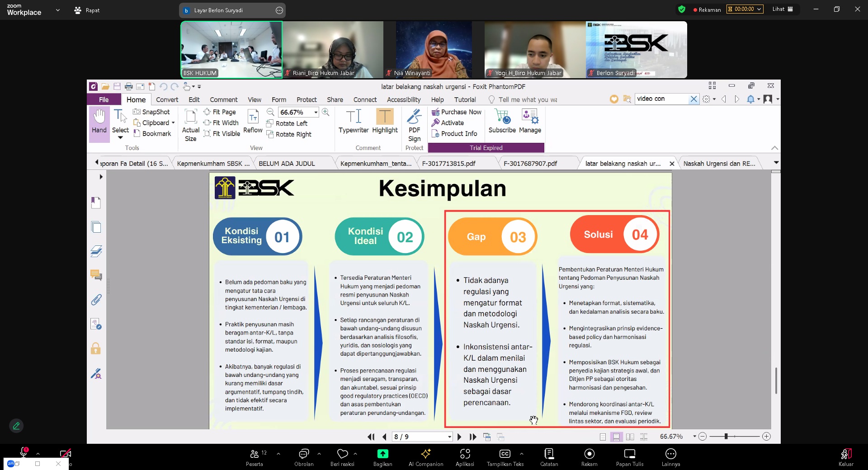Click the green Bagikan share button
868x470 pixels.
[382, 457]
